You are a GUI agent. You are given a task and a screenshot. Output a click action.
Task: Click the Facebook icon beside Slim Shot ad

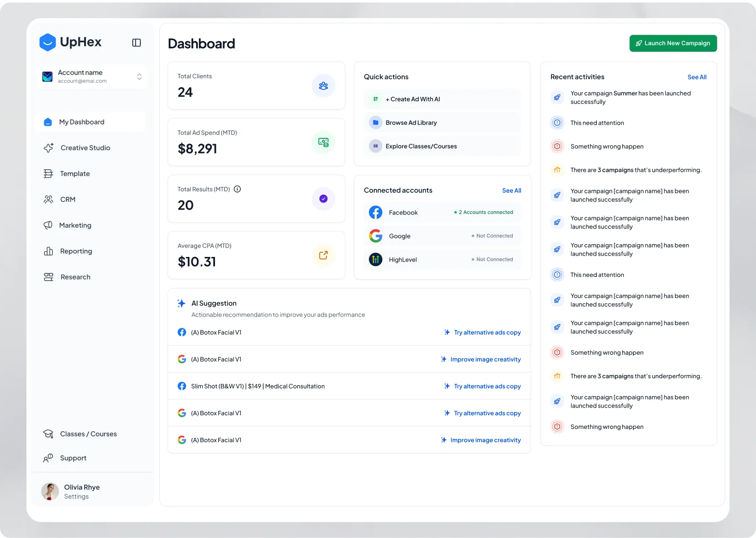(x=182, y=386)
